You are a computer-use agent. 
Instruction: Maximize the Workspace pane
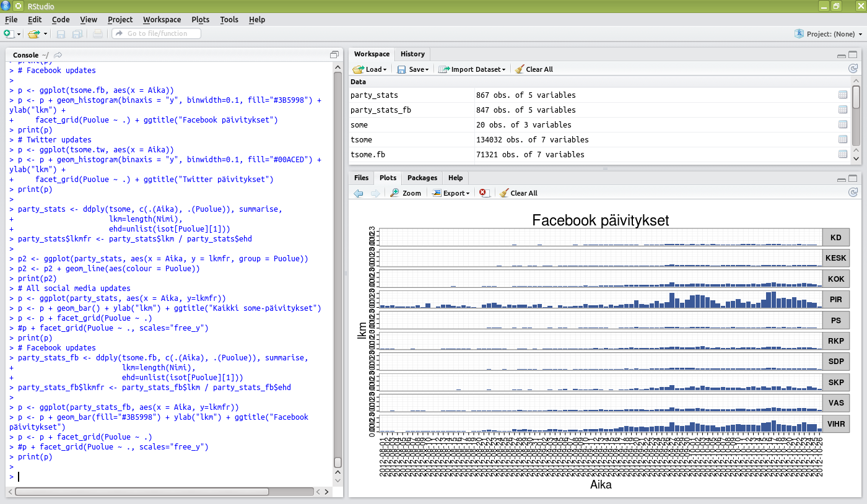853,54
